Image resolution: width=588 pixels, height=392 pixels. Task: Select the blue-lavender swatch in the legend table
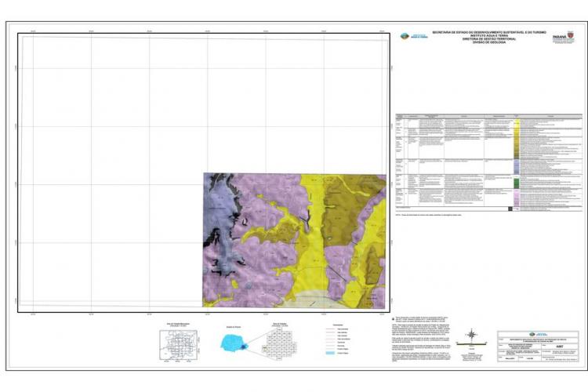click(517, 166)
